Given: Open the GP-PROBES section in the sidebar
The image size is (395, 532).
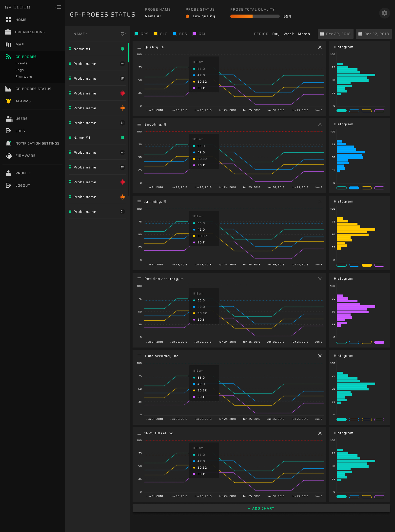Looking at the screenshot, I should pos(26,57).
